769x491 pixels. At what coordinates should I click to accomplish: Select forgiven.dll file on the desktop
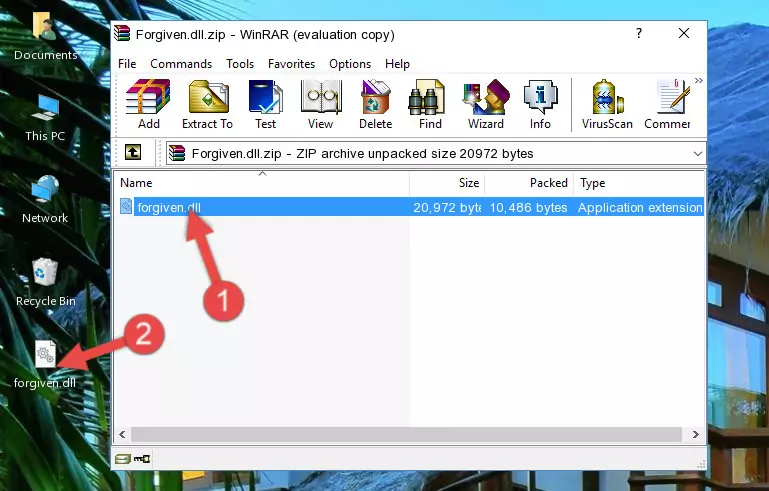click(45, 365)
